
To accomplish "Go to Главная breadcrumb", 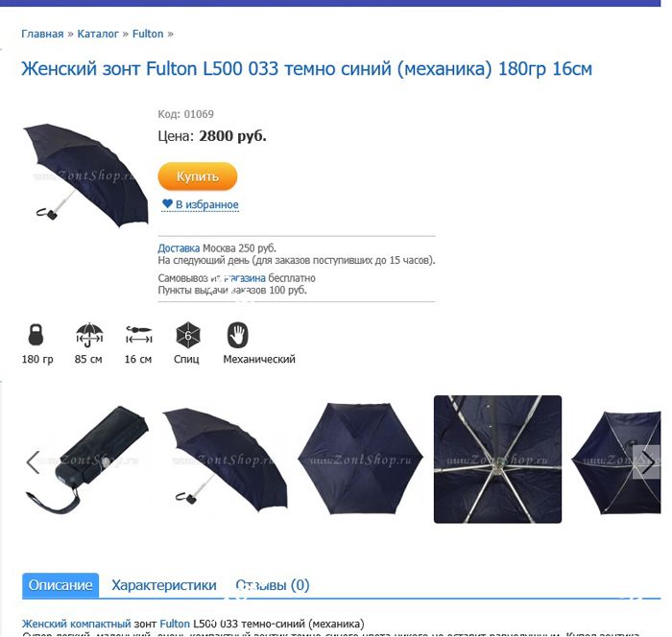I will coord(42,34).
